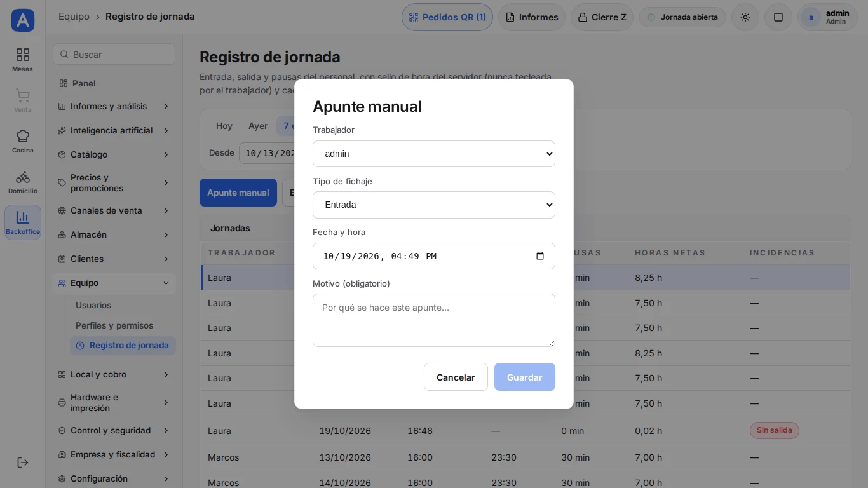Click Marcos row dated 13/10/2026
868x488 pixels.
(x=526, y=457)
